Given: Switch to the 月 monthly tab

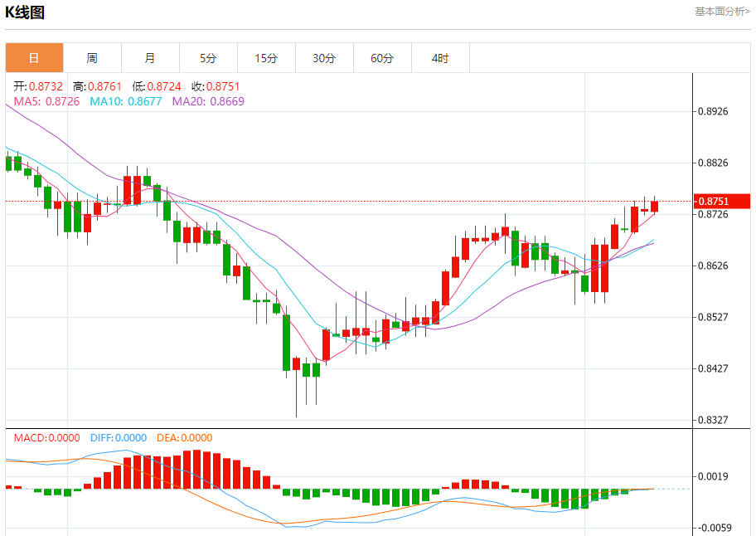Looking at the screenshot, I should point(150,58).
